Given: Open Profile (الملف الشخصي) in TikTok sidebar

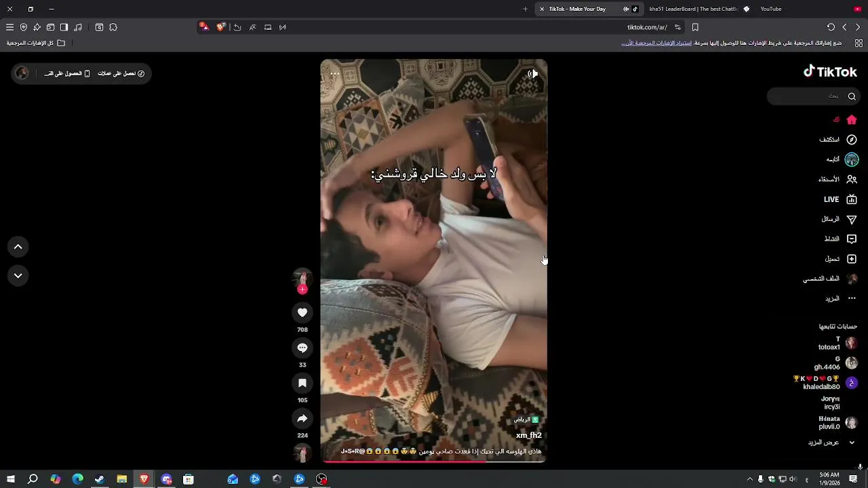Looking at the screenshot, I should 831,279.
